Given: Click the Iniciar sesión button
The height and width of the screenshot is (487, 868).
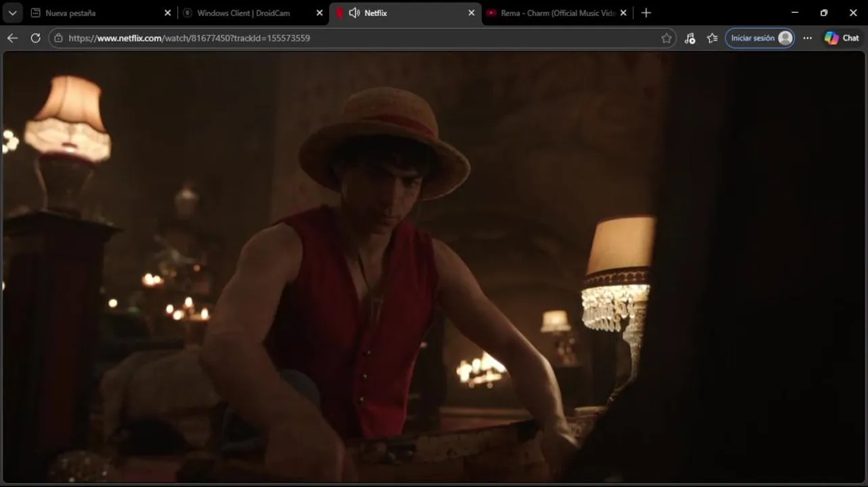Looking at the screenshot, I should pyautogui.click(x=760, y=38).
